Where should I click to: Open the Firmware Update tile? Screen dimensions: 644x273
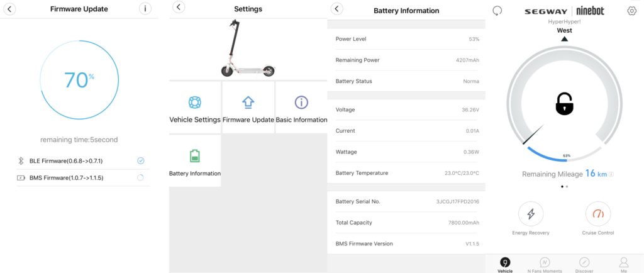(248, 108)
